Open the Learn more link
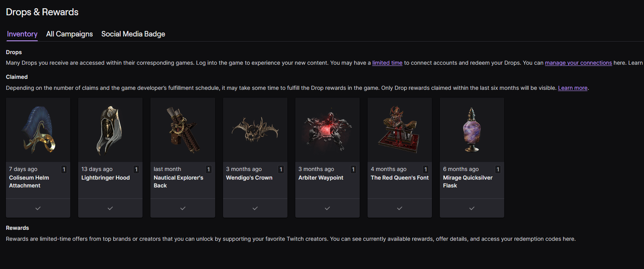Image resolution: width=644 pixels, height=269 pixels. 573,88
